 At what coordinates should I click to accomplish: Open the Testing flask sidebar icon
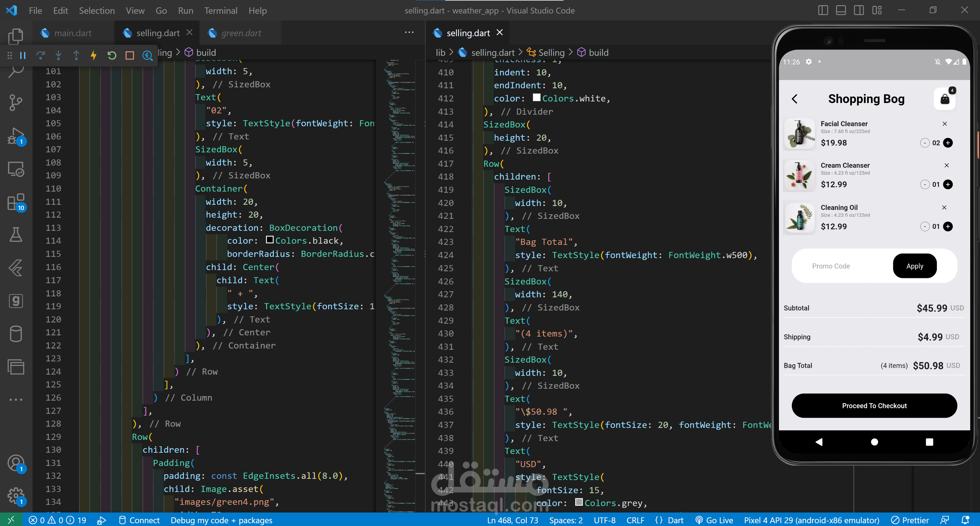[16, 235]
